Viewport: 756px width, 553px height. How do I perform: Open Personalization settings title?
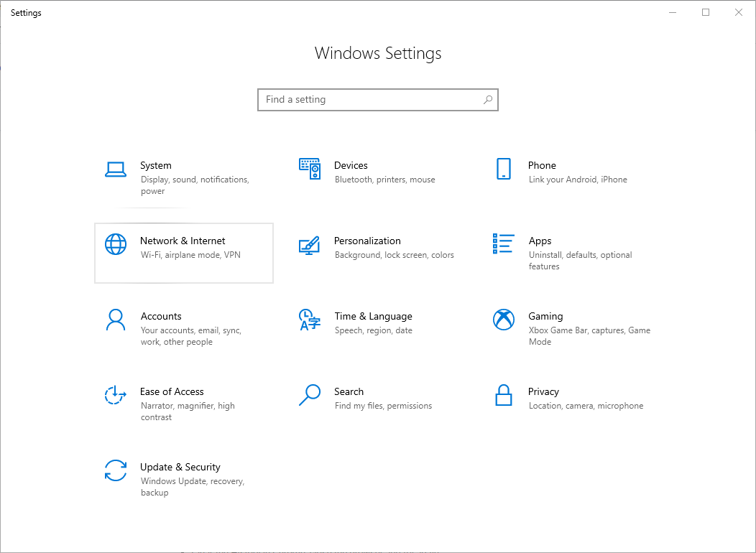coord(367,241)
